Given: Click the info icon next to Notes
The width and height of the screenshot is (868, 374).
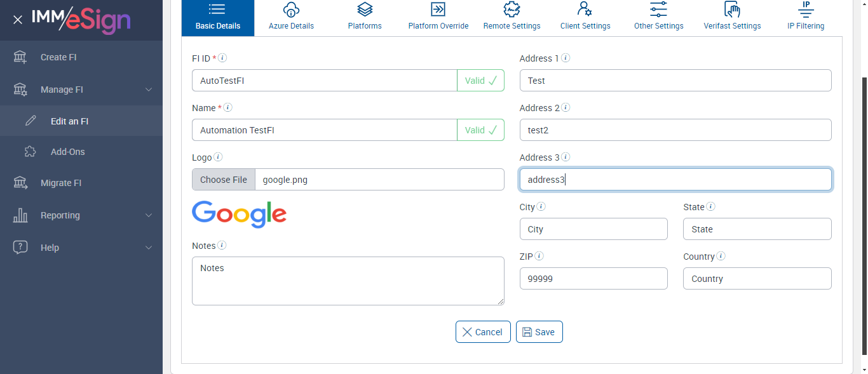Looking at the screenshot, I should pos(222,245).
